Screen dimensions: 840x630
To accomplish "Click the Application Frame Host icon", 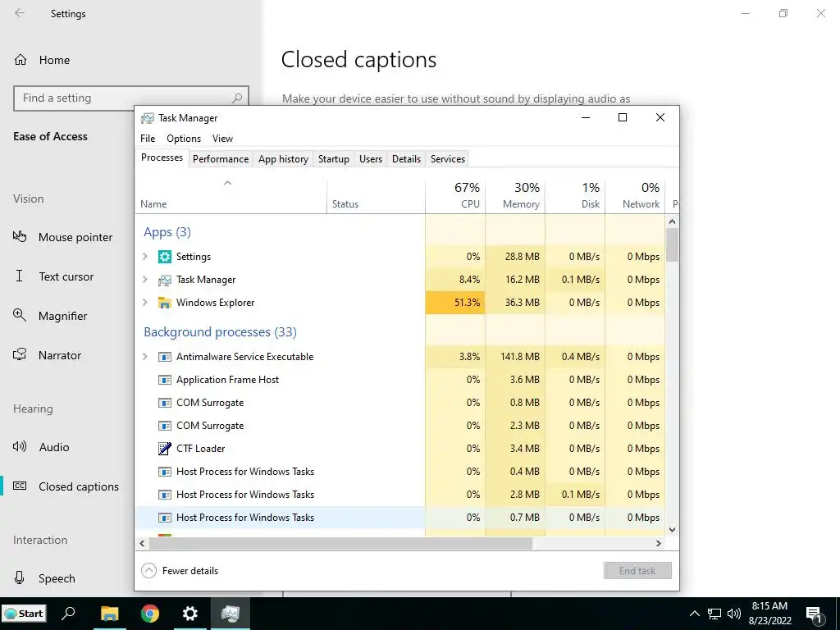I will (x=164, y=380).
